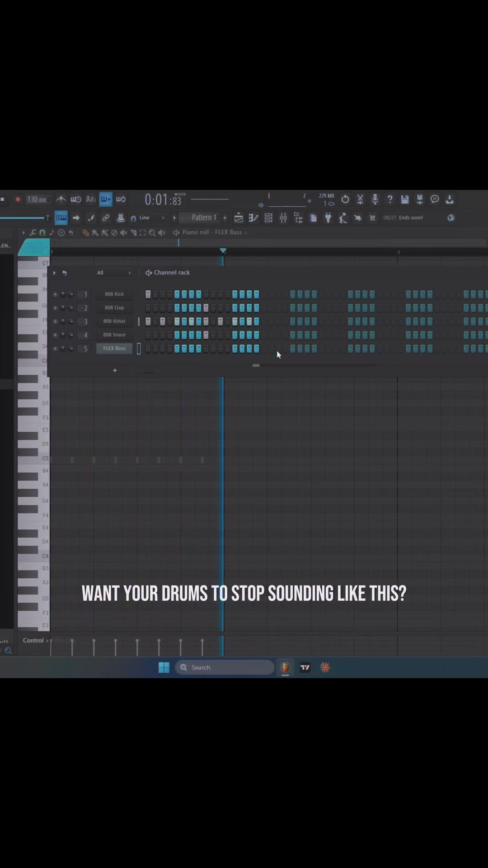Select the FLEX Bass channel button
Viewport: 488px width, 868px height.
[x=114, y=349]
